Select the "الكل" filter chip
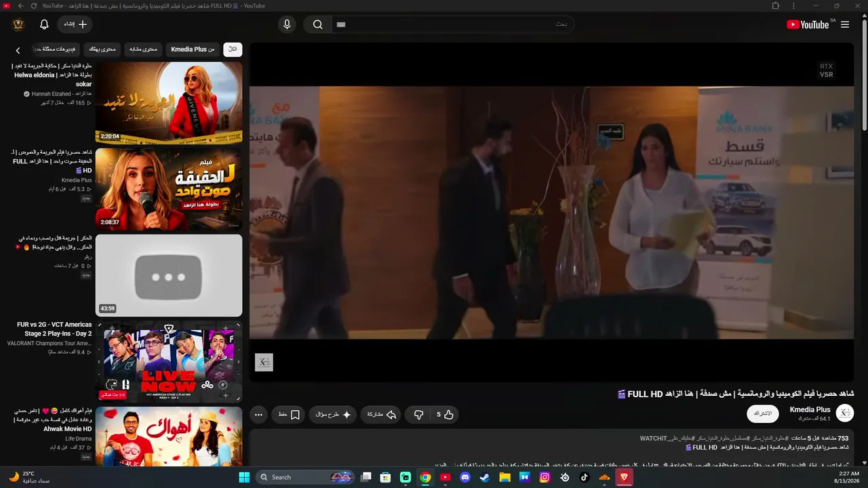Screen dimensions: 868x488 [233, 49]
